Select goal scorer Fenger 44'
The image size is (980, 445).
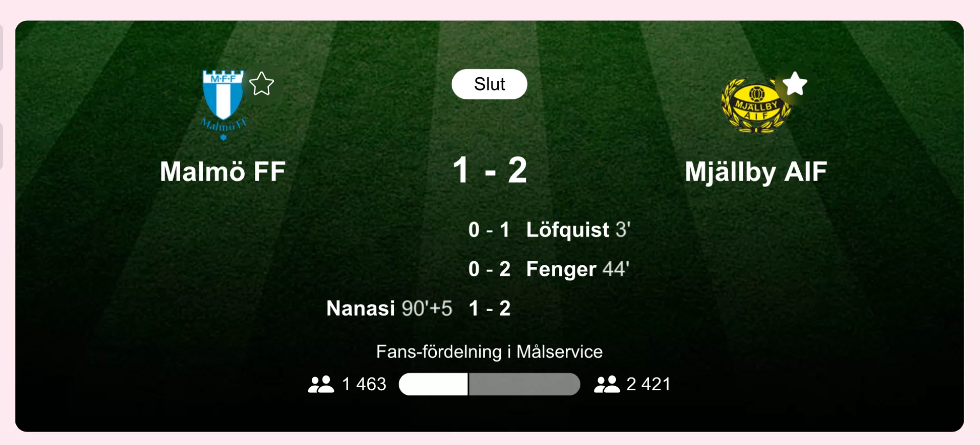577,269
